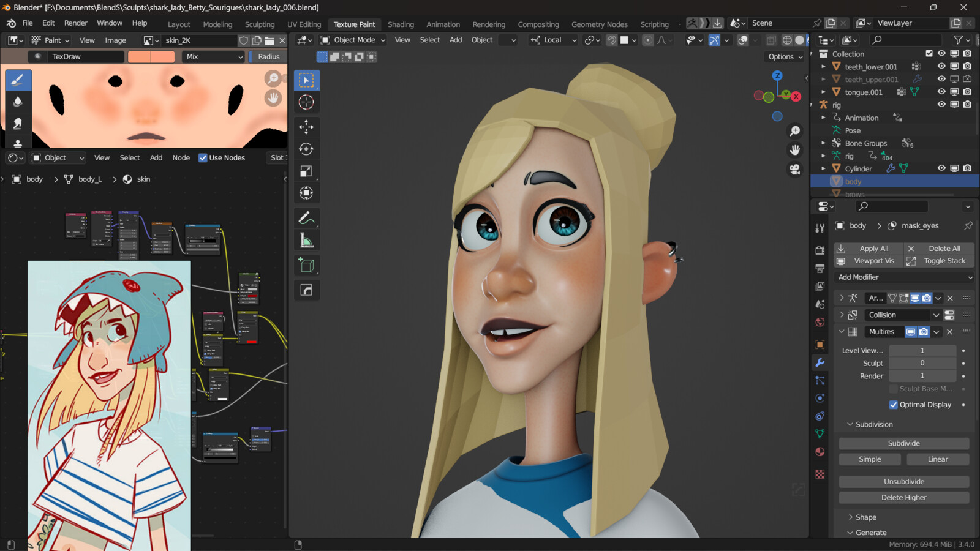Open the Render properties tab
The width and height of the screenshot is (980, 551).
pyautogui.click(x=820, y=250)
